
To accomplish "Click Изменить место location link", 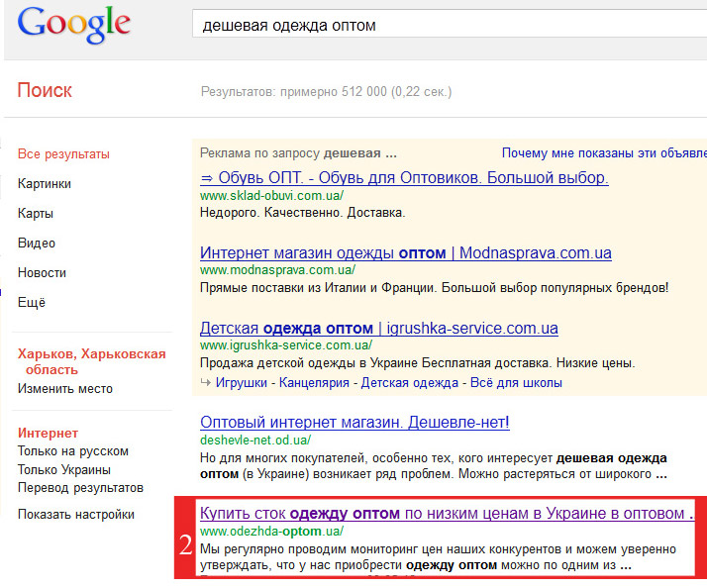I will coord(65,389).
